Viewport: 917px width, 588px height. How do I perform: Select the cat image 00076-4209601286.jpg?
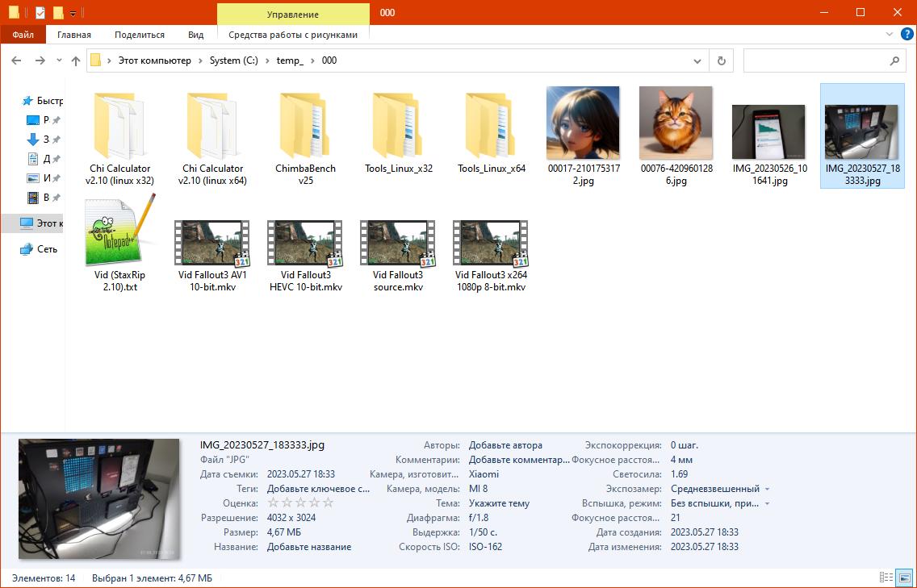pos(676,136)
